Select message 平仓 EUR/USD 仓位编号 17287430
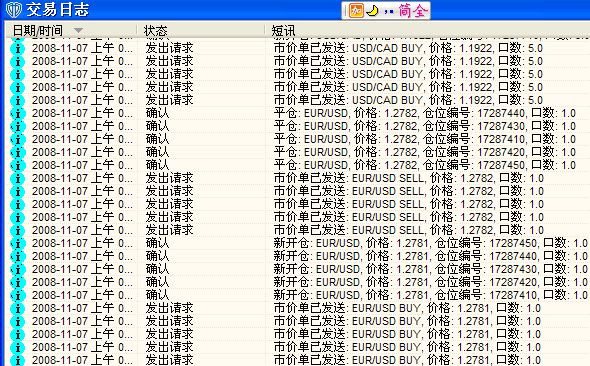The height and width of the screenshot is (366, 590). pyautogui.click(x=425, y=126)
